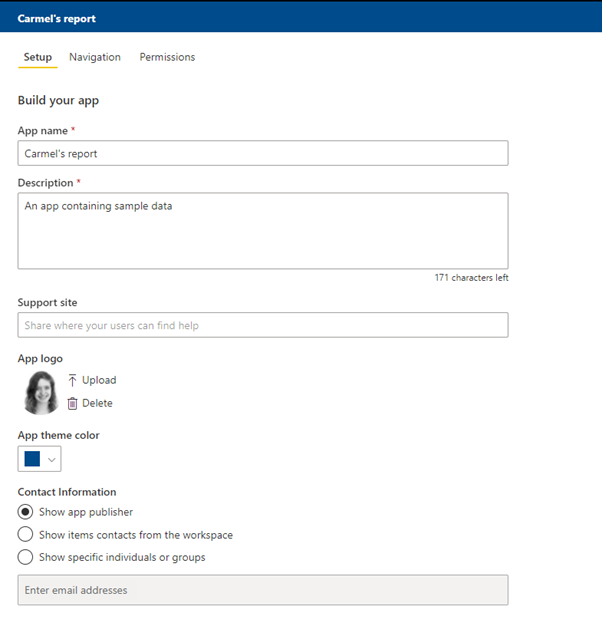Select 'Show specific individuals or groups' radio
602x636 pixels.
(x=26, y=557)
